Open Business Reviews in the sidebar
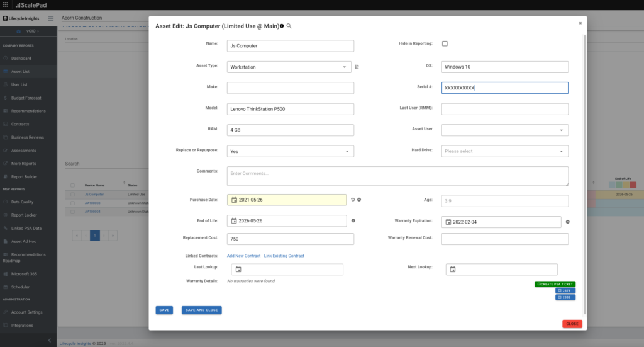 click(x=28, y=137)
